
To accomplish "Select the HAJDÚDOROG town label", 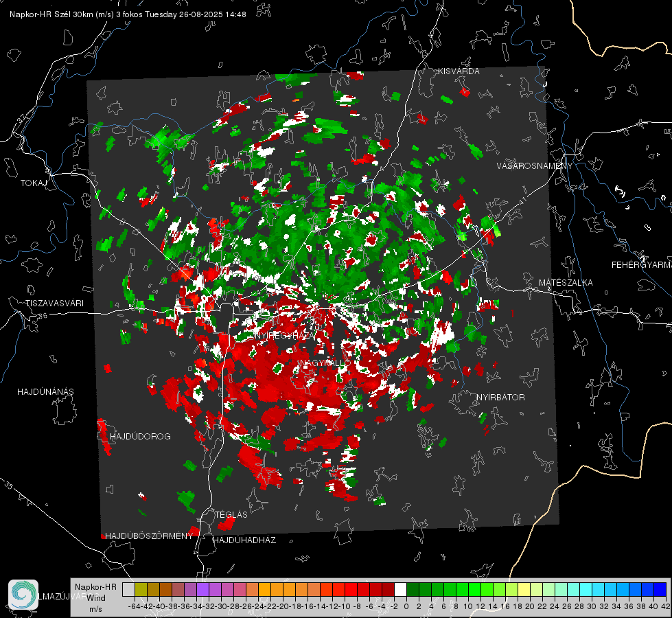I will coord(141,437).
